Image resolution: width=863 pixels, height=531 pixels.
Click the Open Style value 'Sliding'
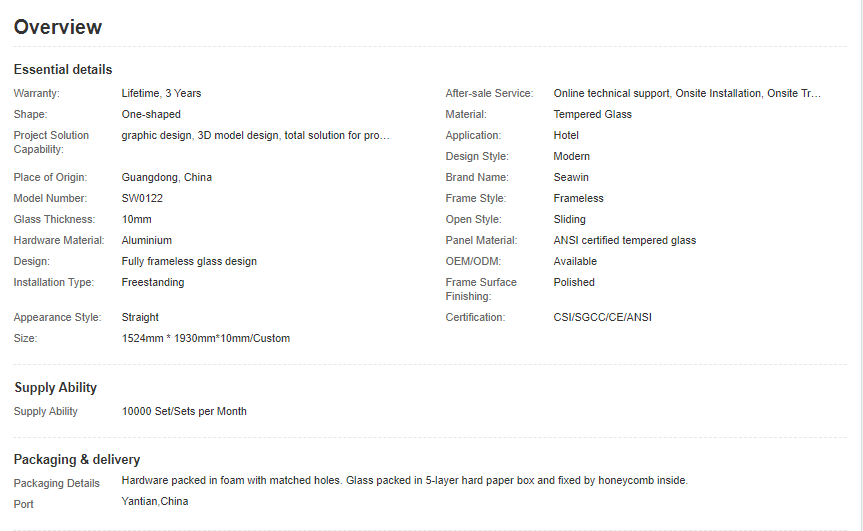(570, 219)
